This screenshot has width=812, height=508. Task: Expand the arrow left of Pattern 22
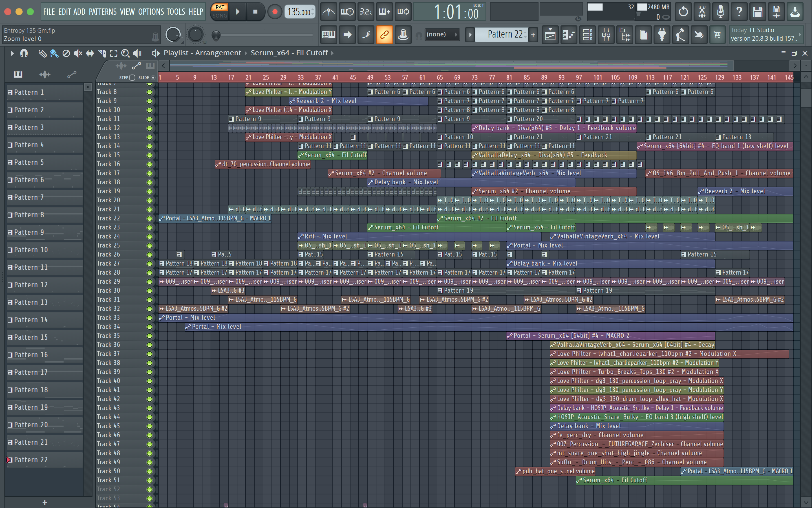[x=470, y=35]
